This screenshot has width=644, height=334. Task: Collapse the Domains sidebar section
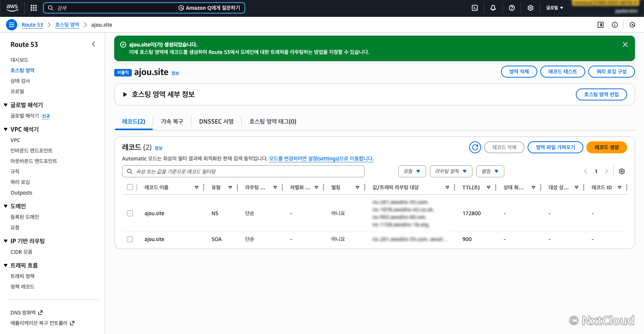point(6,206)
